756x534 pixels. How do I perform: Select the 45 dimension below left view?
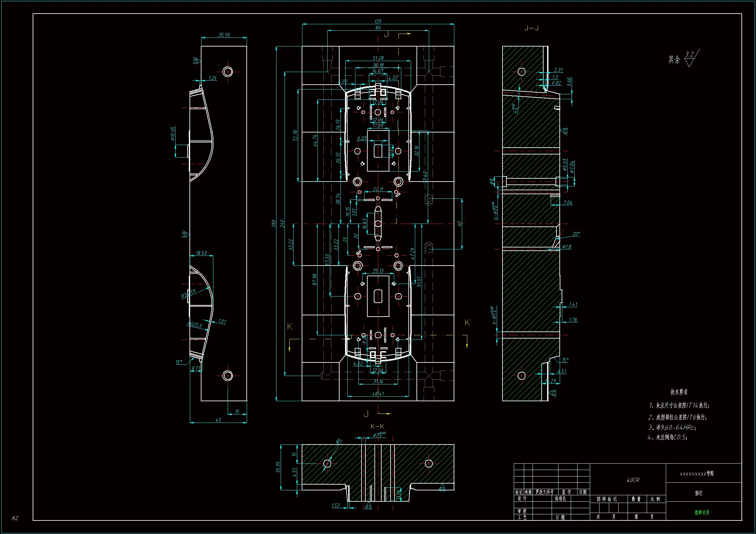(x=218, y=420)
